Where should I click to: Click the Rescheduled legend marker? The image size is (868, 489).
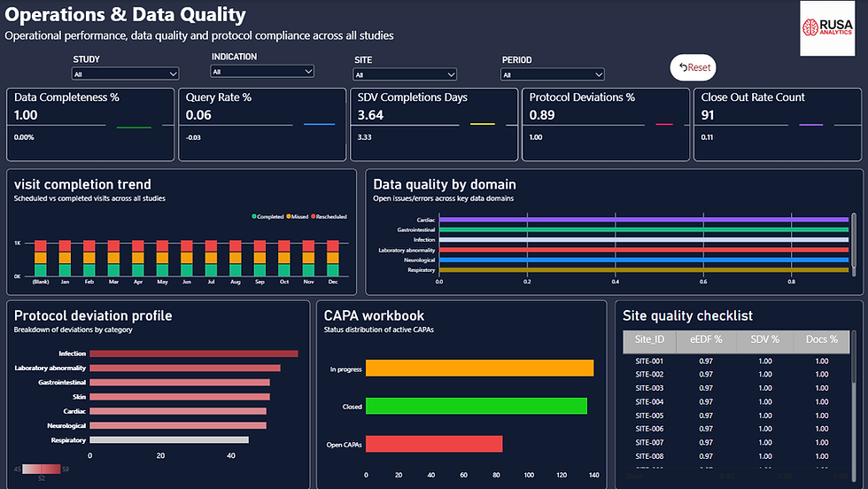point(314,216)
